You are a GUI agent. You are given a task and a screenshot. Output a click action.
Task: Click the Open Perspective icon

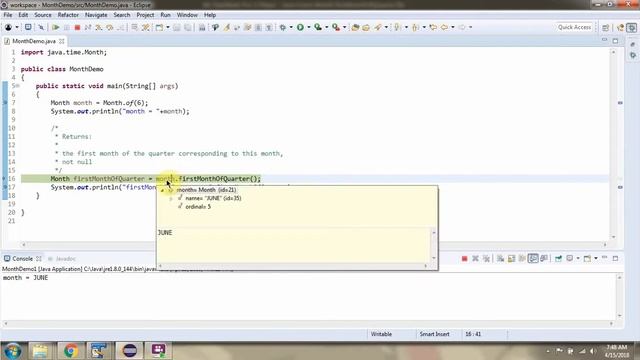click(x=606, y=27)
